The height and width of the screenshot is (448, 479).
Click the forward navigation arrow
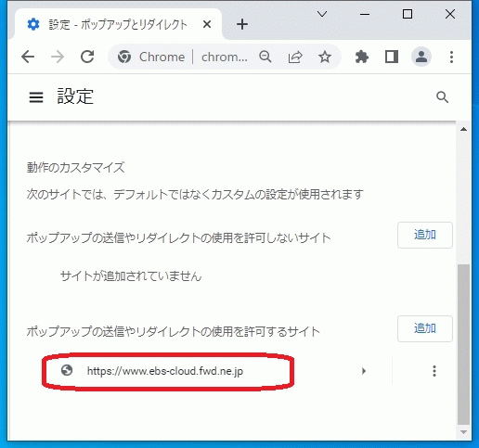pyautogui.click(x=58, y=57)
